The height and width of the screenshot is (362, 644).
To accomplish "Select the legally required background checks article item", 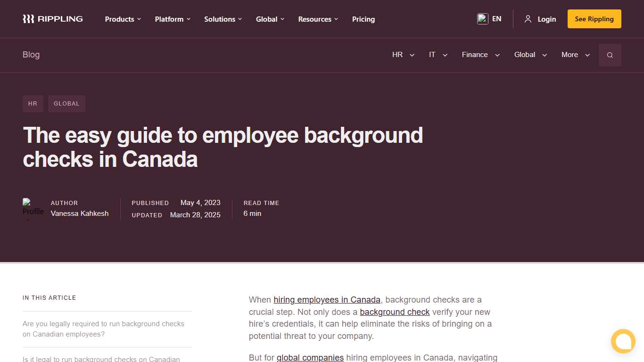I will click(103, 329).
